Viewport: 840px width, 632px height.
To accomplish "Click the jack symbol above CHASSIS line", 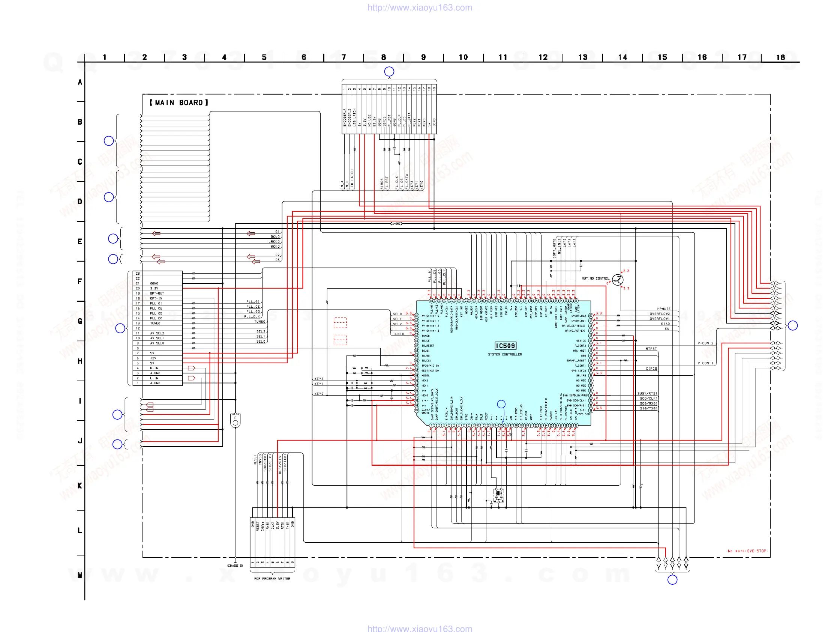I will (235, 420).
